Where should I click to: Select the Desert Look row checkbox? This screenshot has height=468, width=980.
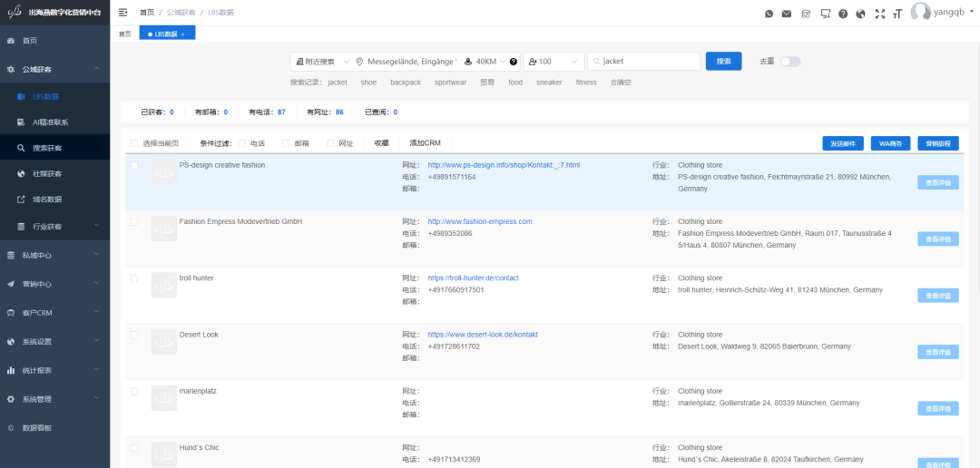coord(134,335)
